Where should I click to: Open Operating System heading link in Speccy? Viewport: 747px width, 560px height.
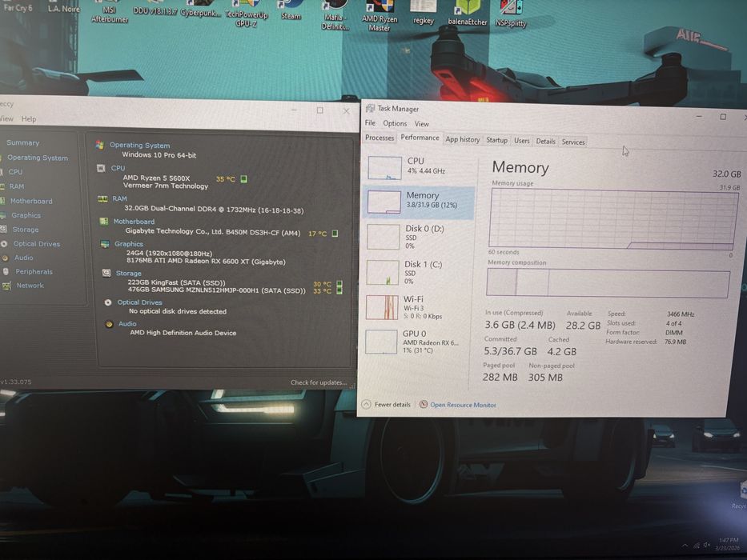point(139,146)
